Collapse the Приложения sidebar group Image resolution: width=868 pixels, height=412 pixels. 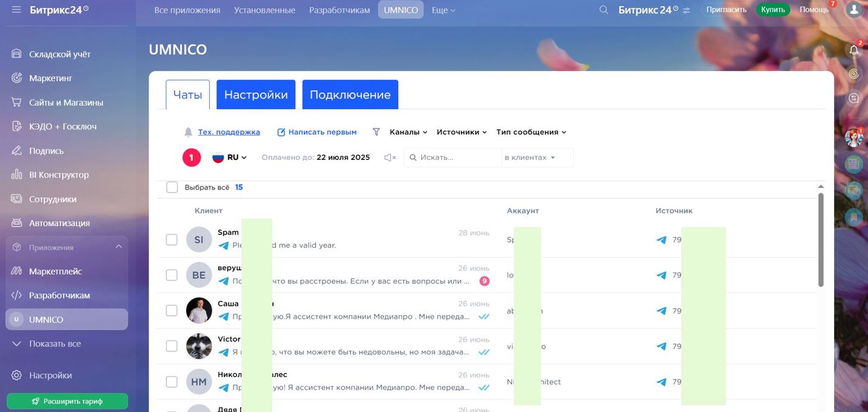tap(119, 247)
